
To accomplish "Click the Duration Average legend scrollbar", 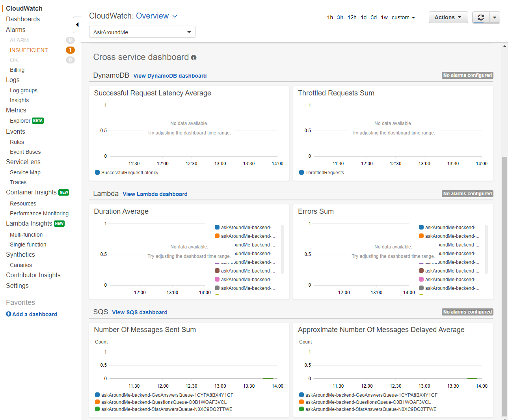I will [282, 249].
